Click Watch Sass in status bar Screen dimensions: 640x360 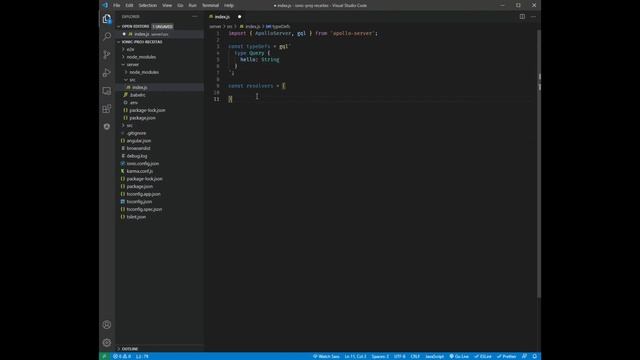326,356
